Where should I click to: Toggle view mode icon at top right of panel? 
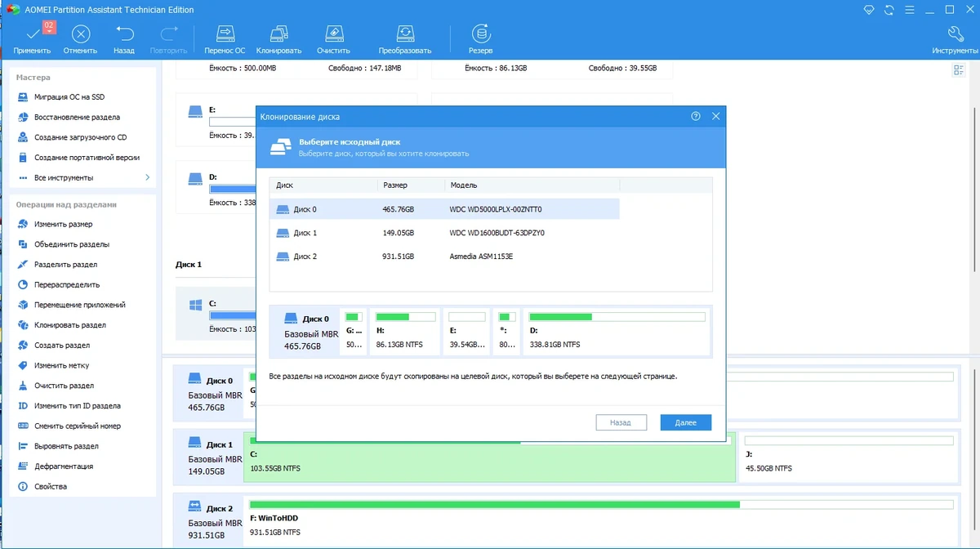pyautogui.click(x=959, y=71)
